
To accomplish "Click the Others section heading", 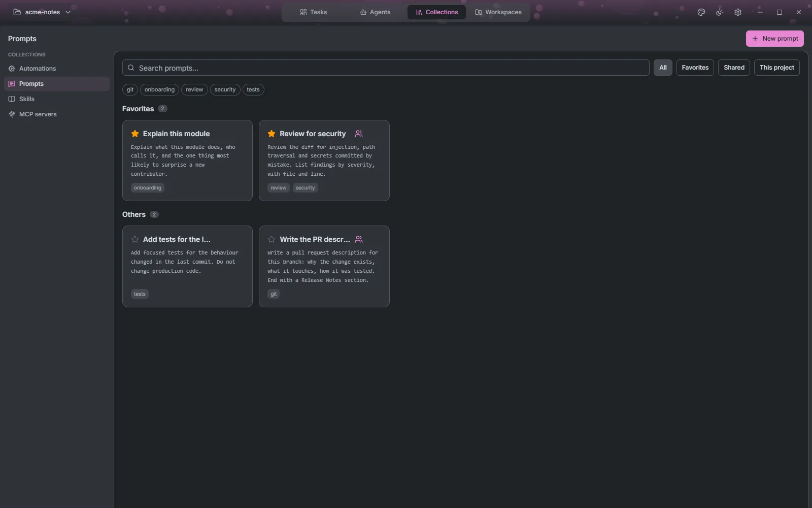I will click(134, 214).
